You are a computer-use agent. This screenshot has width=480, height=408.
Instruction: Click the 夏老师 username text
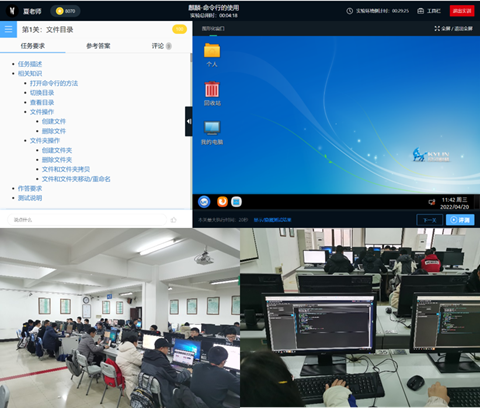[32, 11]
